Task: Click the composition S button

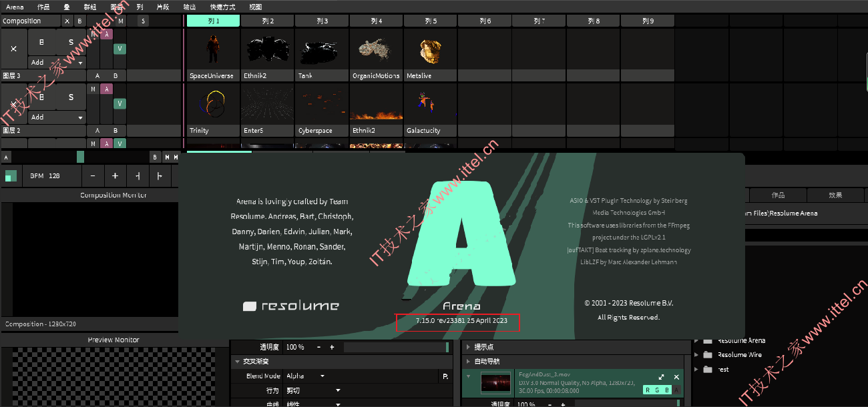Action: pyautogui.click(x=143, y=21)
